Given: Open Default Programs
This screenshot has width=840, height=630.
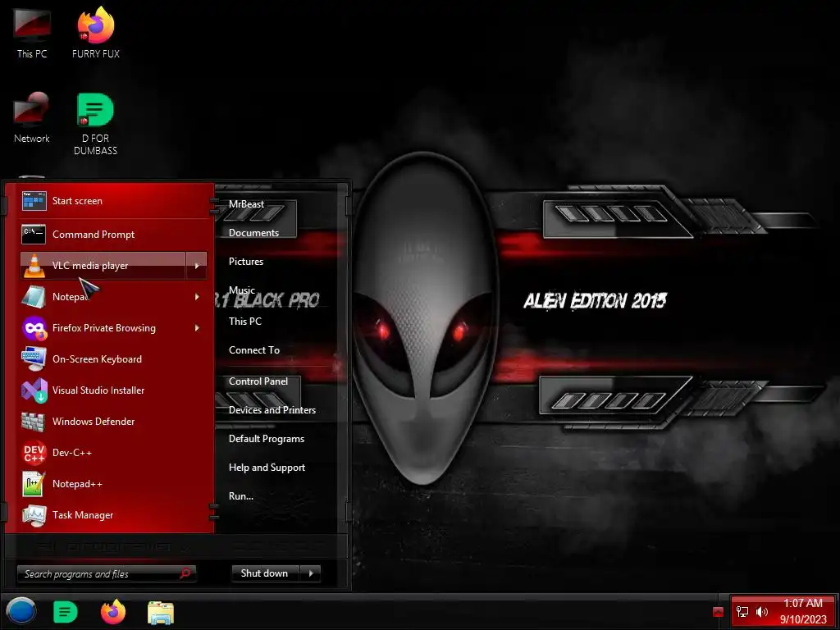Looking at the screenshot, I should 267,439.
